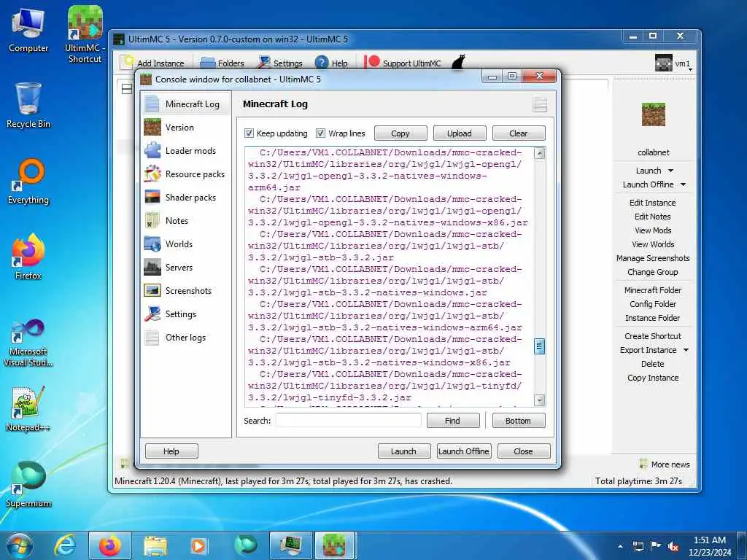Select the Recycle Bin desktop icon
The height and width of the screenshot is (560, 747).
click(28, 105)
